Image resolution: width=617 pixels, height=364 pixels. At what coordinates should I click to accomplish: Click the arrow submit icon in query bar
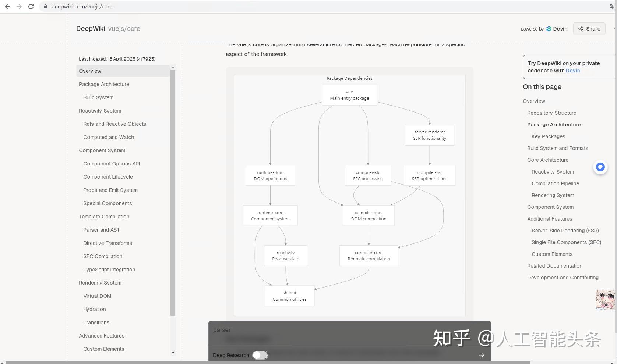pyautogui.click(x=482, y=355)
